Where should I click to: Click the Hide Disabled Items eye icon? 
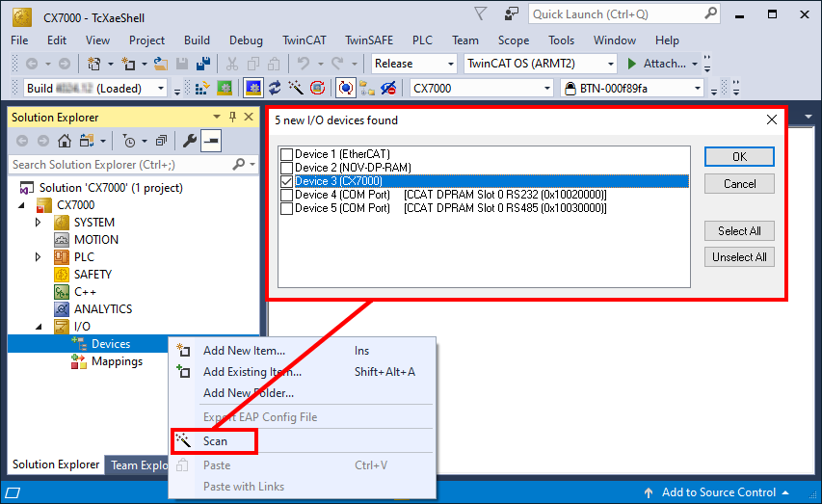[388, 88]
